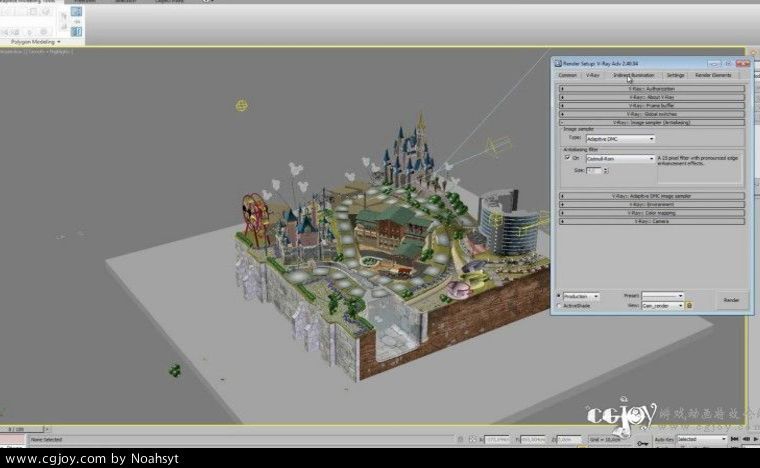Screen dimensions: 760x468
Task: Click the time slider showing 0 / 100
Action: 22,429
